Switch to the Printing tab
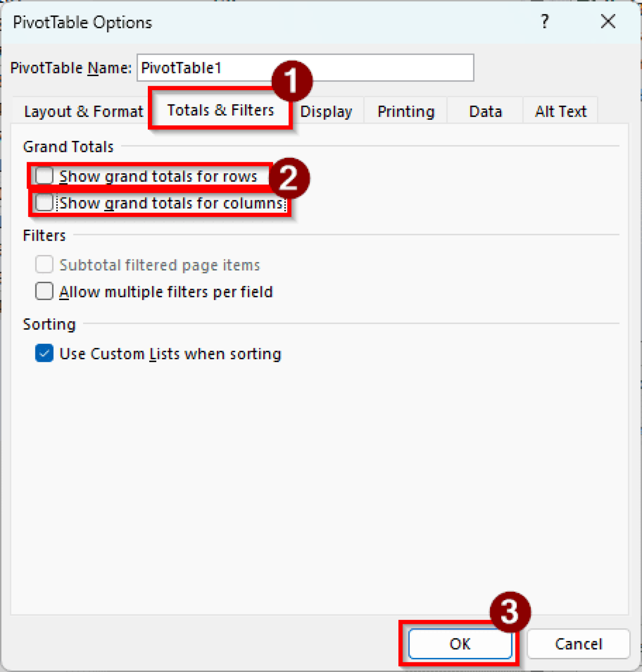Screen dimensions: 642x672 [405, 111]
